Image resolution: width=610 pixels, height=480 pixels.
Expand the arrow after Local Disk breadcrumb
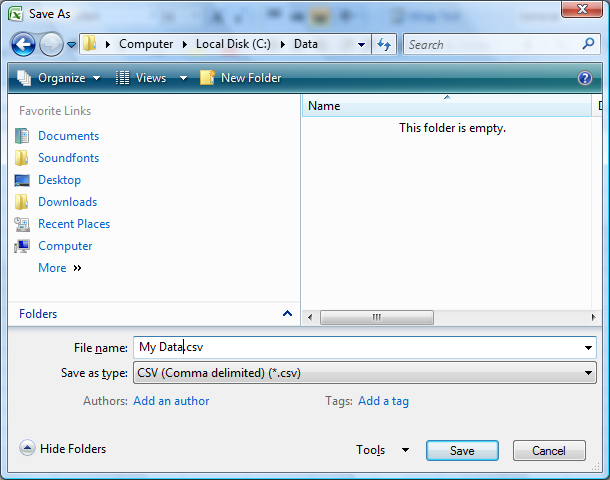tap(283, 45)
